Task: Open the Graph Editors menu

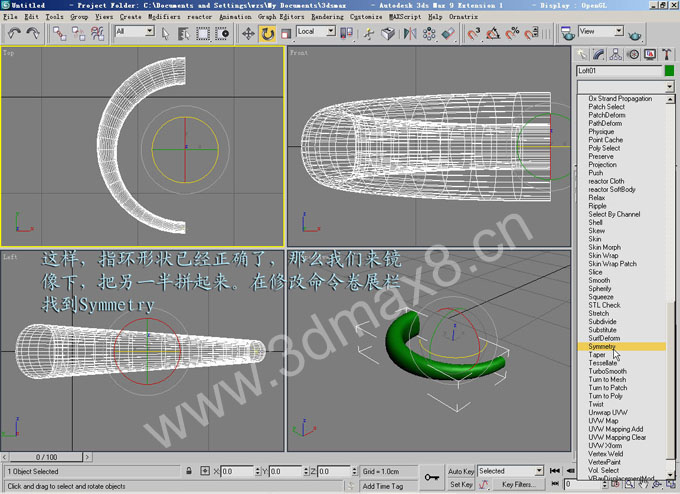Action: [x=281, y=16]
